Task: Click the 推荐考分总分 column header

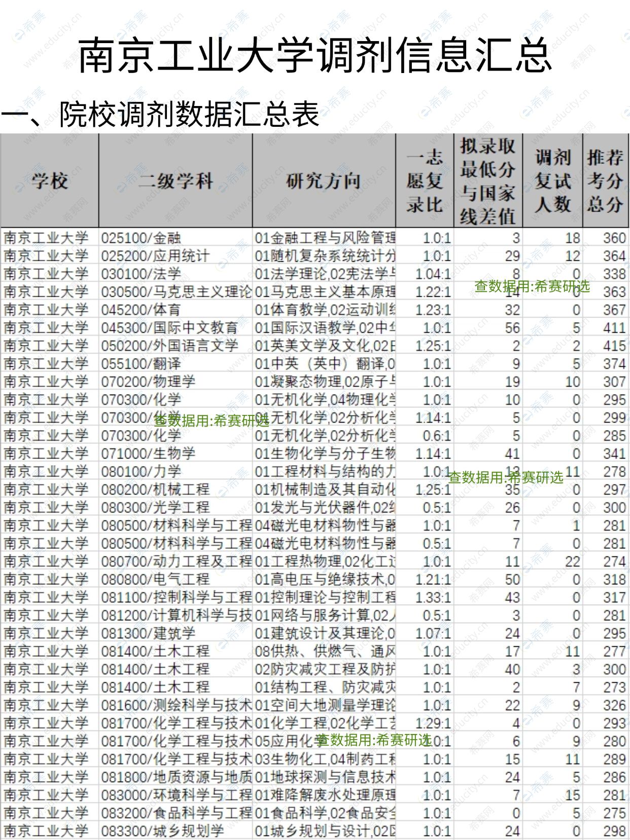Action: coord(605,181)
